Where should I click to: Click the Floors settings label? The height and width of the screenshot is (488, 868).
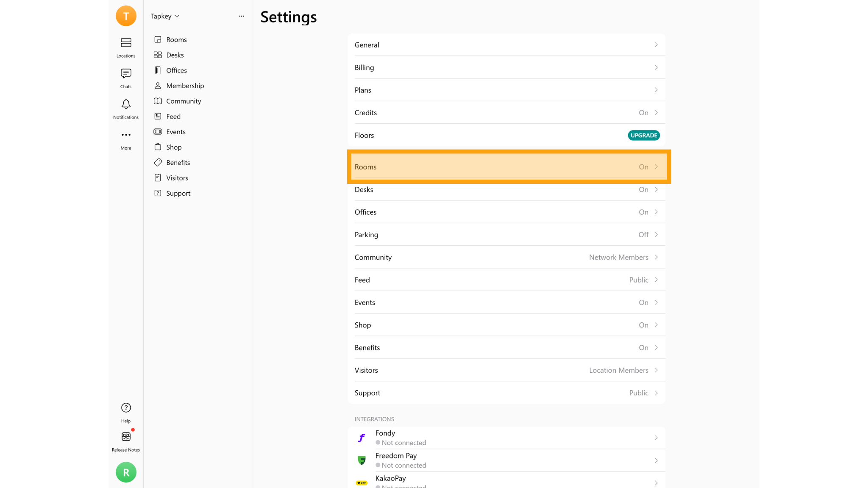364,136
